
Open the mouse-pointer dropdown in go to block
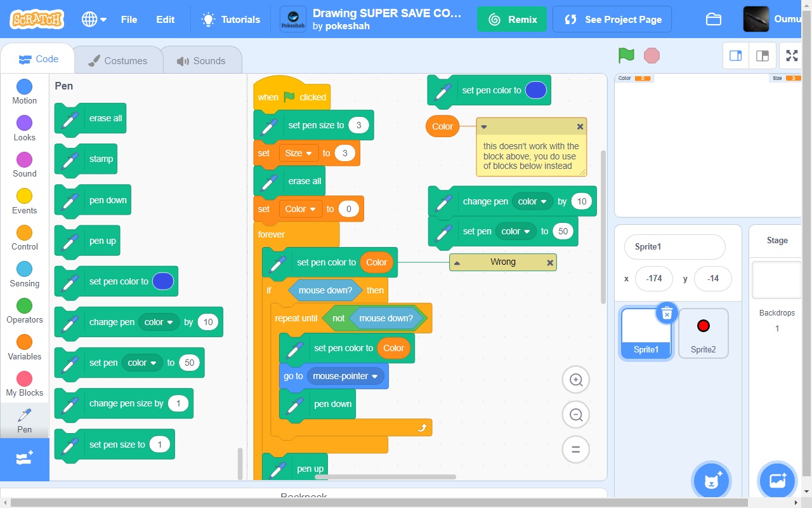(375, 376)
